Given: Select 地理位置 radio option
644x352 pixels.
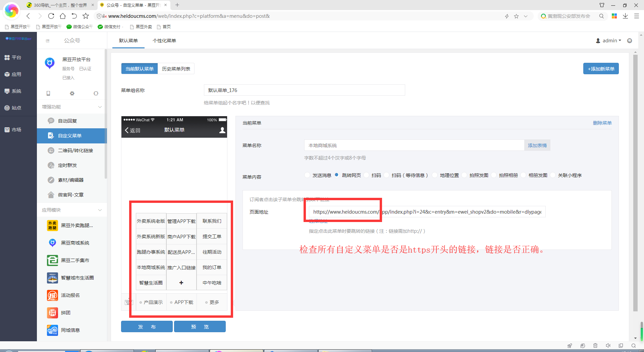Looking at the screenshot, I should (435, 175).
